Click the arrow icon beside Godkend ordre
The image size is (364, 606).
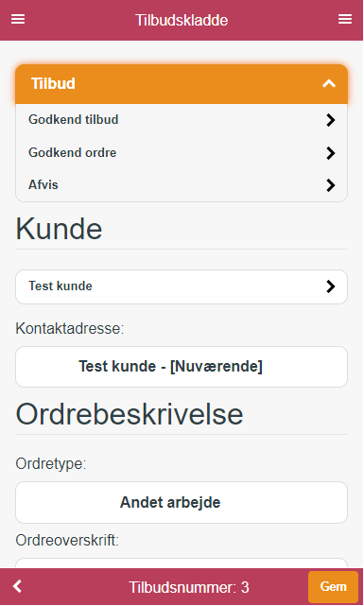point(330,153)
